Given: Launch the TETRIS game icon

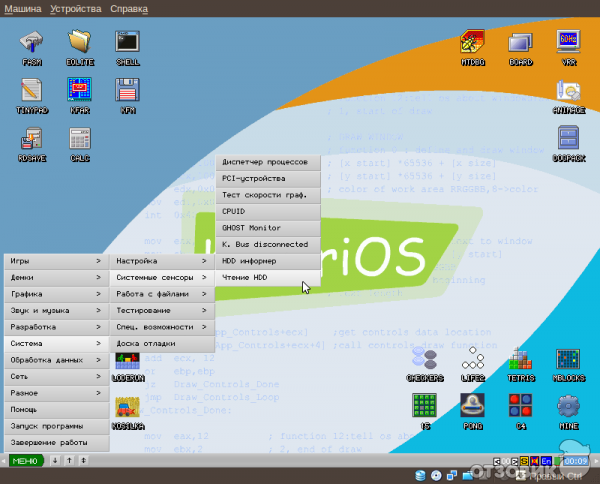Looking at the screenshot, I should click(520, 362).
